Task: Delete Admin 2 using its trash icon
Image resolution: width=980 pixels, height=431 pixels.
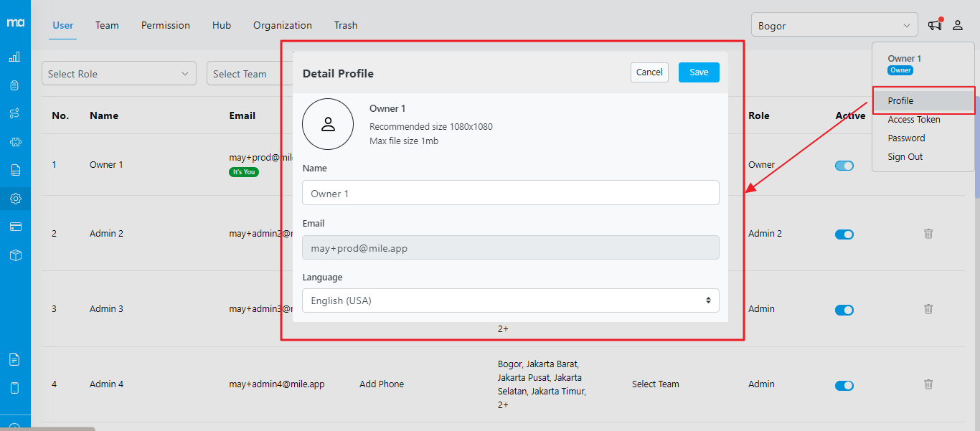Action: tap(928, 234)
